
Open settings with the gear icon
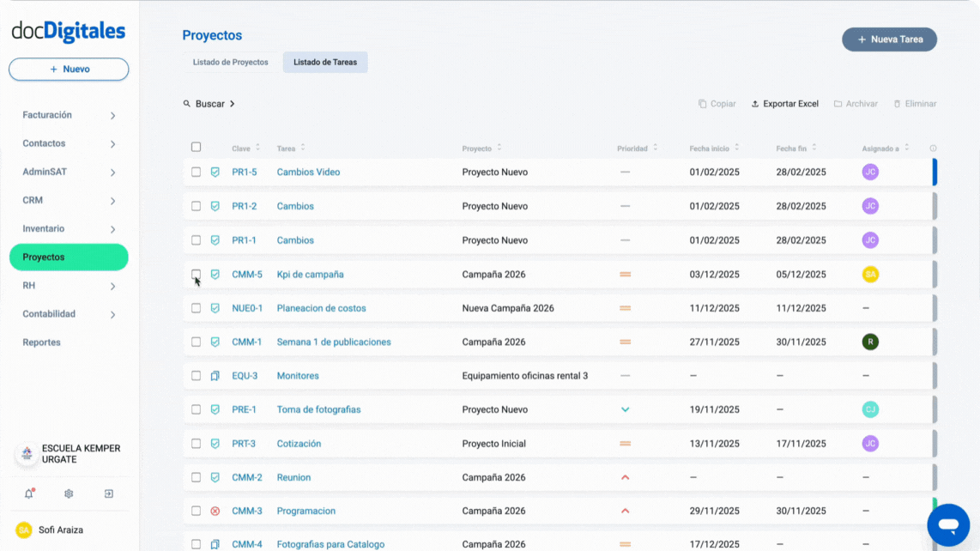[x=68, y=493]
